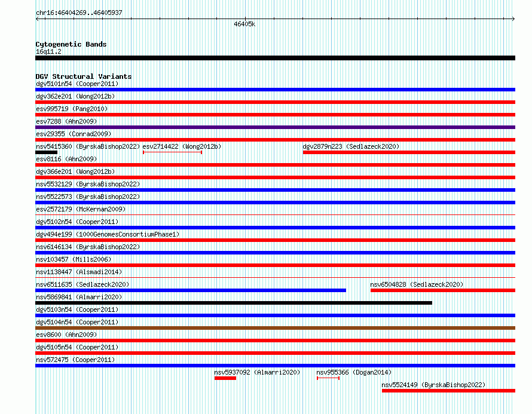Select nsv6511635 (Sedlazeck2020) label

click(x=82, y=284)
